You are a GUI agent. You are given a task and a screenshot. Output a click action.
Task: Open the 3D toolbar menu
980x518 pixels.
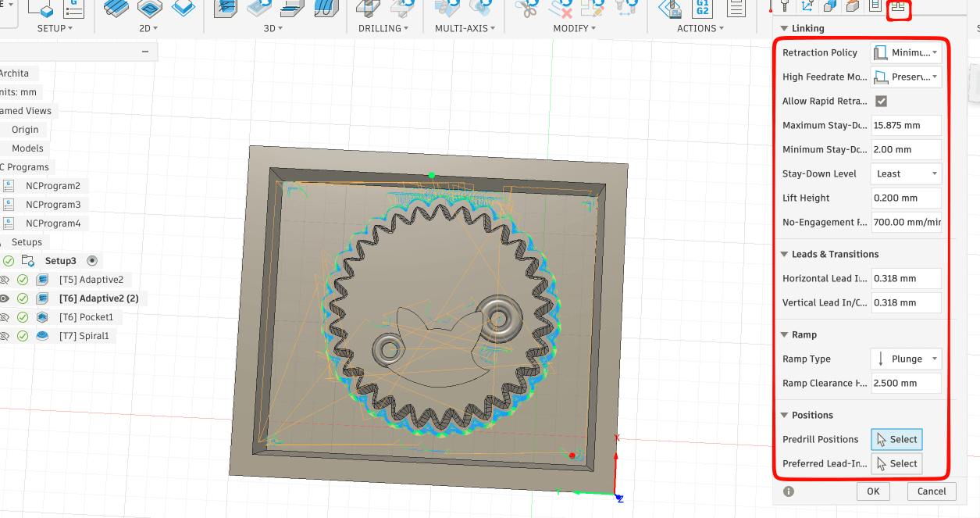[273, 28]
